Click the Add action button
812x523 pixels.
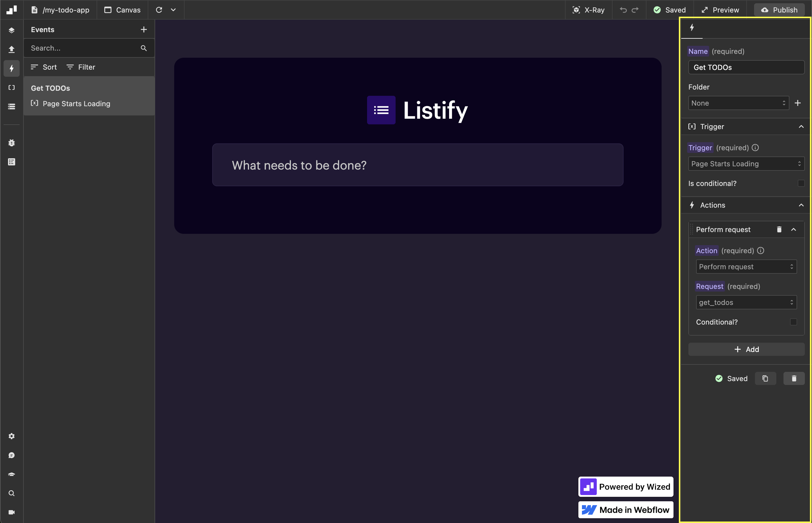click(746, 349)
